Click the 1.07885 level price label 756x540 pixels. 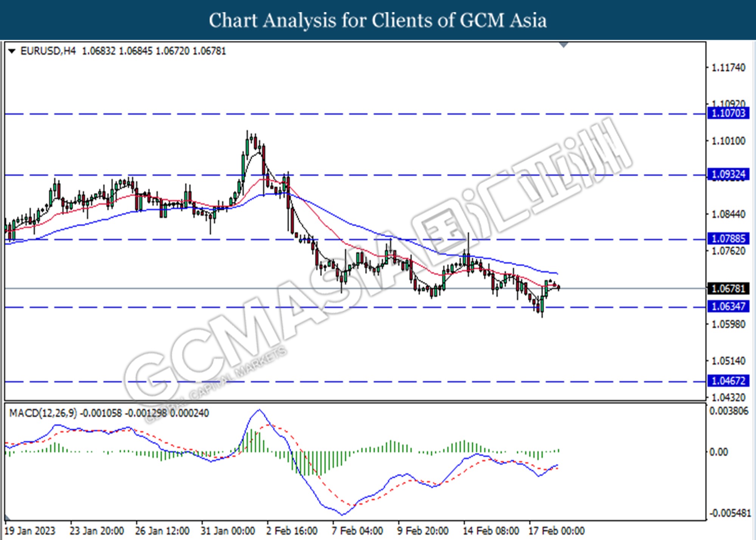(x=728, y=239)
